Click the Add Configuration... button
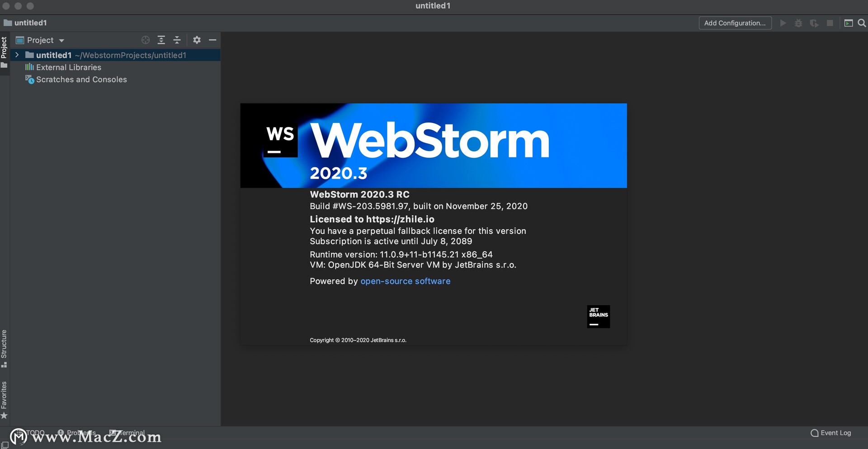This screenshot has height=449, width=868. 735,23
